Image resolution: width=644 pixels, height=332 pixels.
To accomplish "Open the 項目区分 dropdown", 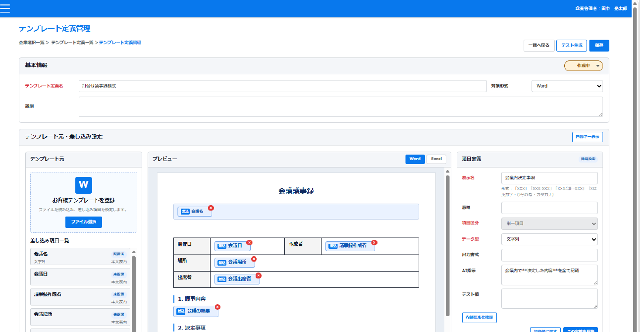I will tap(549, 223).
